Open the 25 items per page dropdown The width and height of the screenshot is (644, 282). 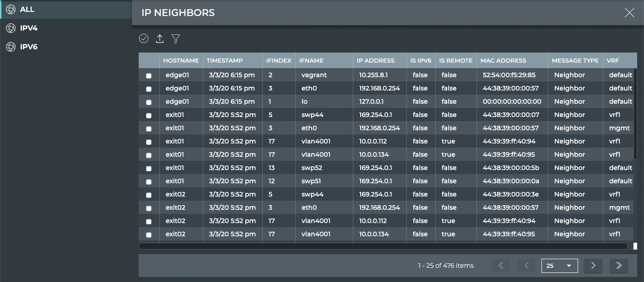(x=559, y=266)
